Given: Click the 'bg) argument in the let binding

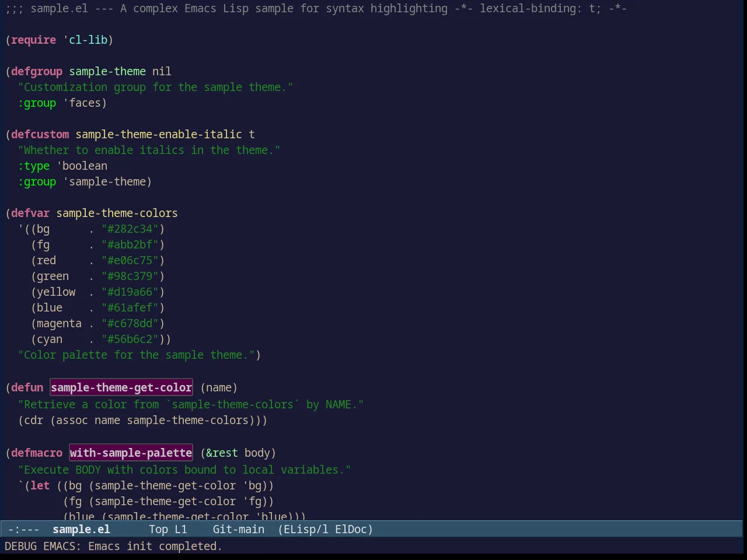Looking at the screenshot, I should pyautogui.click(x=255, y=485).
